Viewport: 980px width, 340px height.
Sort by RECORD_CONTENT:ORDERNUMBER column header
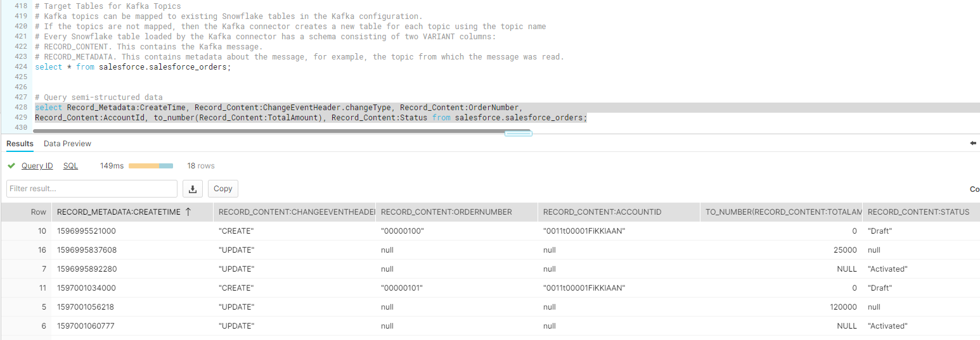pos(448,212)
